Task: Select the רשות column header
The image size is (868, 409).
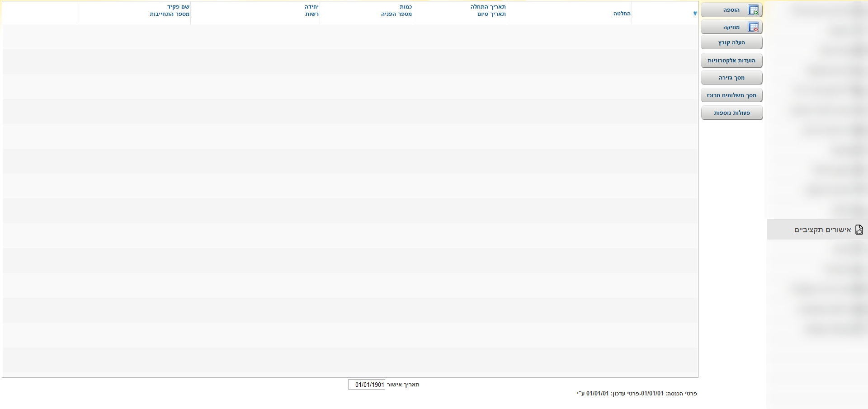Action: (x=312, y=14)
